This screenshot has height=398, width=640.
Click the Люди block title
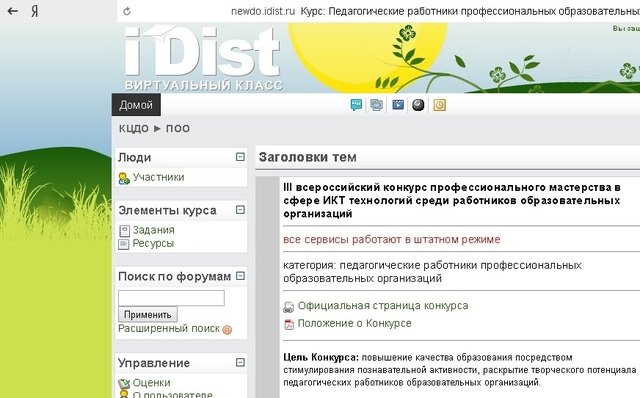135,158
